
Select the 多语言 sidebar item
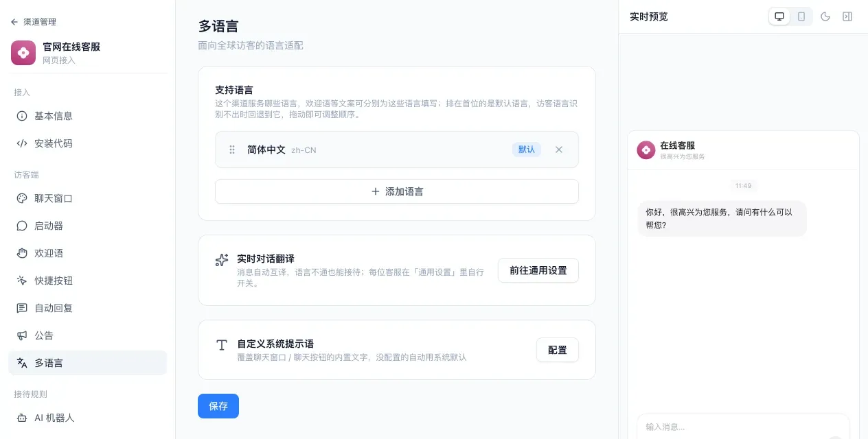[87, 363]
